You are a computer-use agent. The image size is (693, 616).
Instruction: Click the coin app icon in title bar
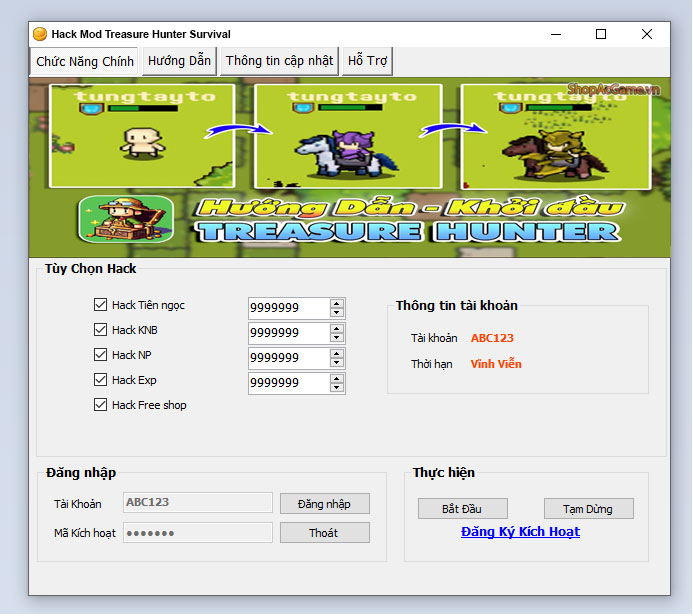pos(40,34)
